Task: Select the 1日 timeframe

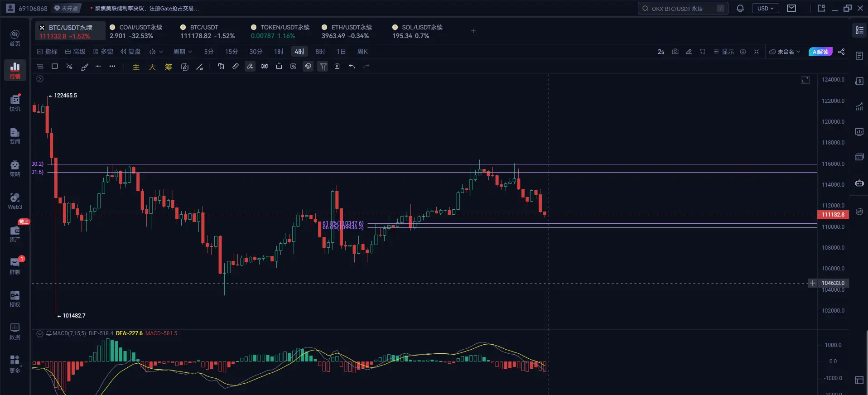Action: pos(341,52)
